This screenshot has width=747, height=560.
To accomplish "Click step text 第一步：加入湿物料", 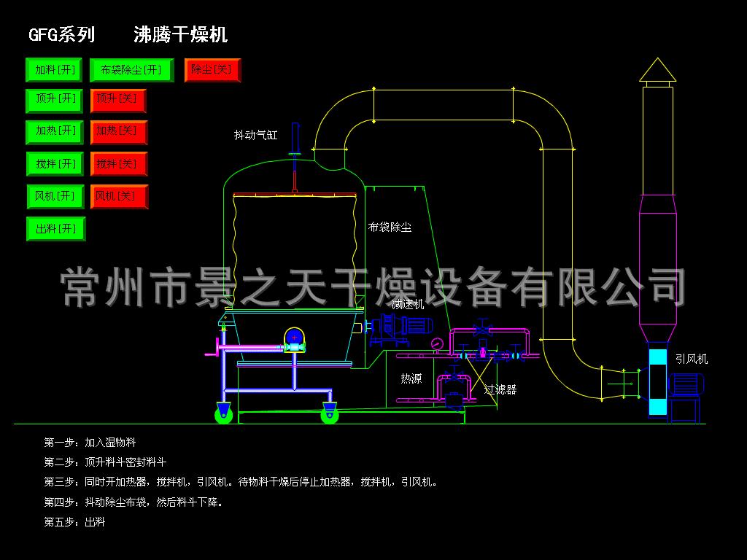I will pos(90,443).
